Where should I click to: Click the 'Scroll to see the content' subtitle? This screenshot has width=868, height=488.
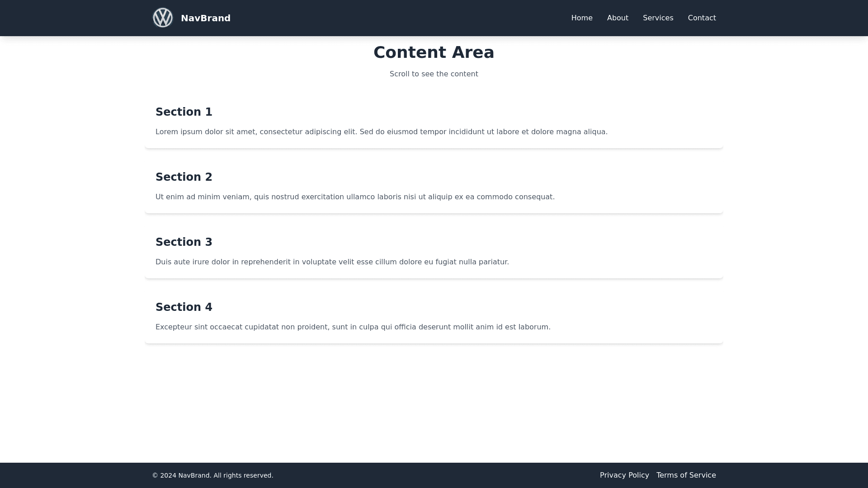click(x=434, y=74)
